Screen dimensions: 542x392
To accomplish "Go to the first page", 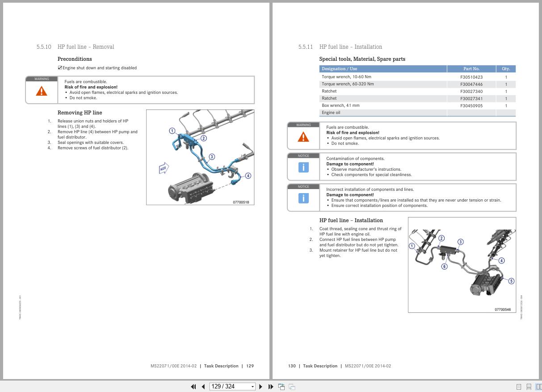I will coord(193,387).
